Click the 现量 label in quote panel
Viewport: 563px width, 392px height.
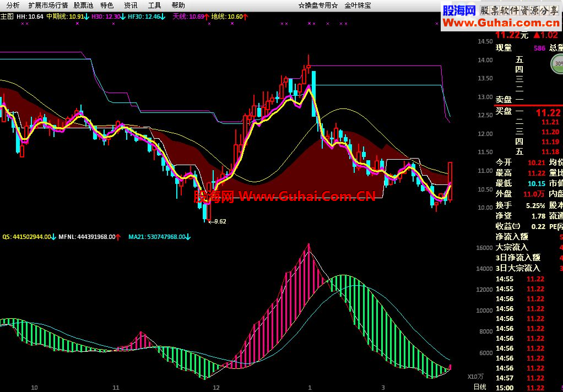504,48
